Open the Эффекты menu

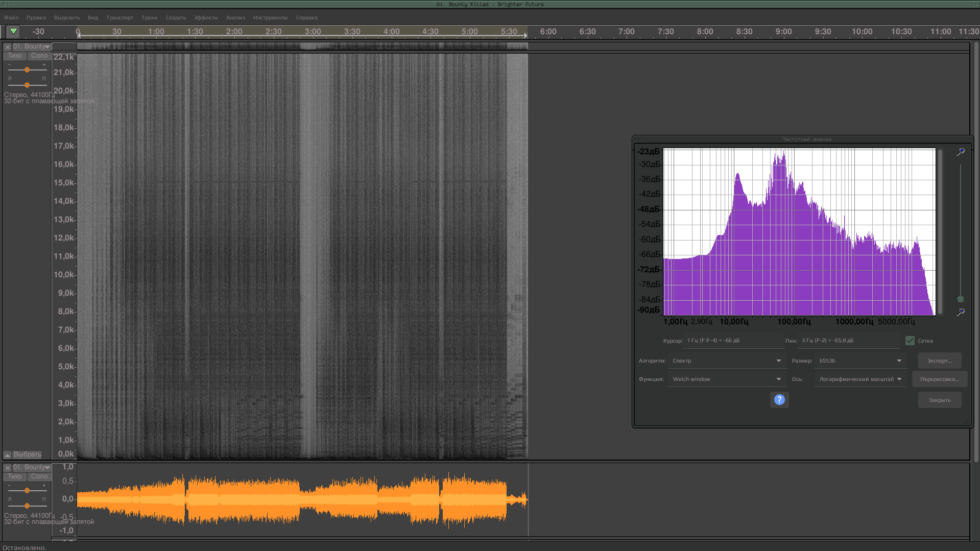(206, 17)
